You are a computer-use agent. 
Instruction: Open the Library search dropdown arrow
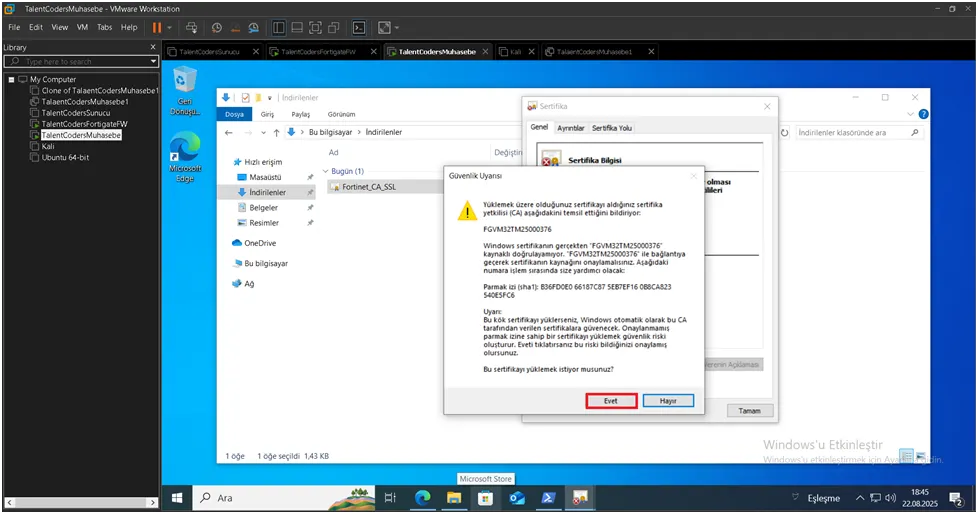click(153, 61)
